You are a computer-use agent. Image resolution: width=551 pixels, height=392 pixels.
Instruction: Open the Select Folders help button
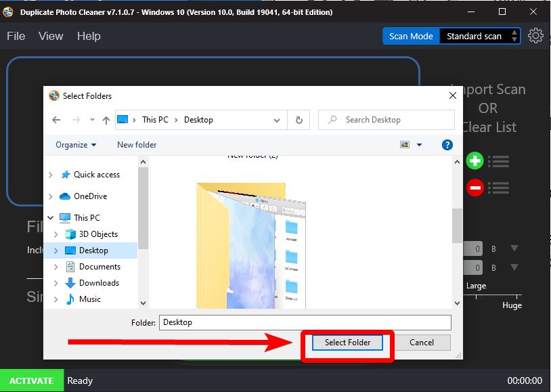point(447,145)
